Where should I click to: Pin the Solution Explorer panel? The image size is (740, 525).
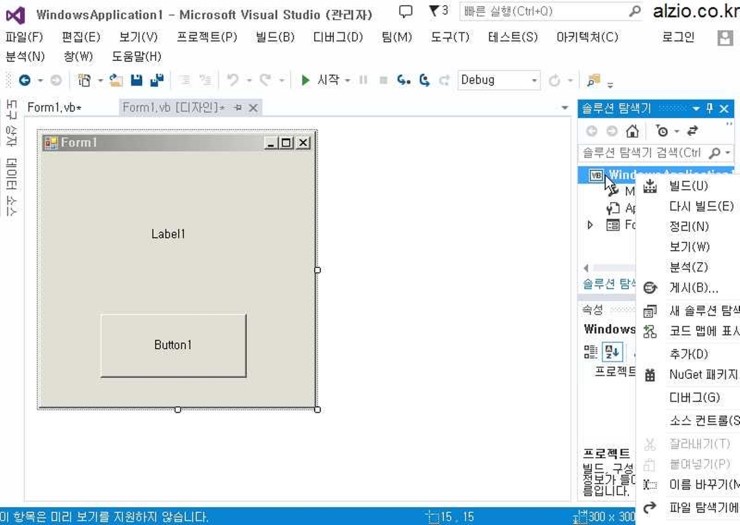tap(709, 109)
